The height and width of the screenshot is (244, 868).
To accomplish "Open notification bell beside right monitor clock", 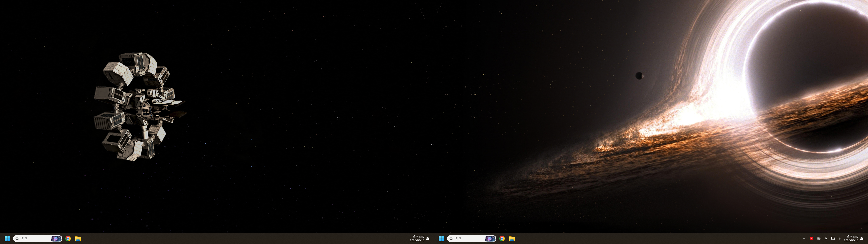I will pyautogui.click(x=862, y=239).
